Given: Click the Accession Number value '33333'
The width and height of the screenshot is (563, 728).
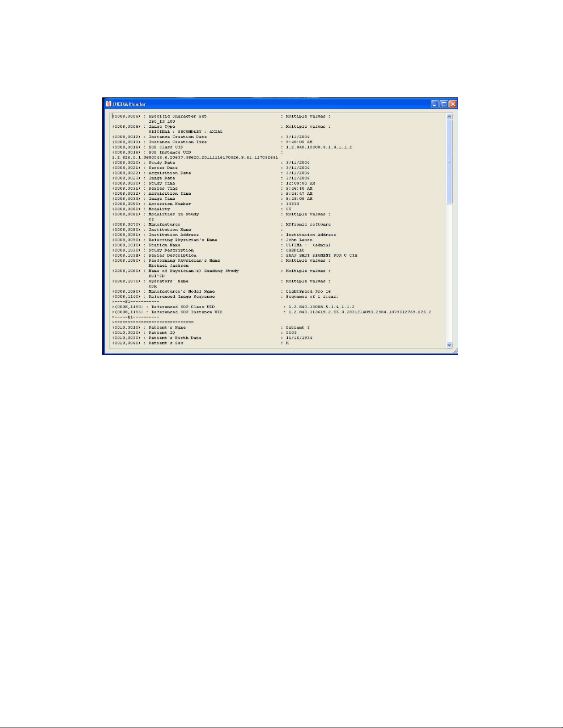Looking at the screenshot, I should coord(292,204).
